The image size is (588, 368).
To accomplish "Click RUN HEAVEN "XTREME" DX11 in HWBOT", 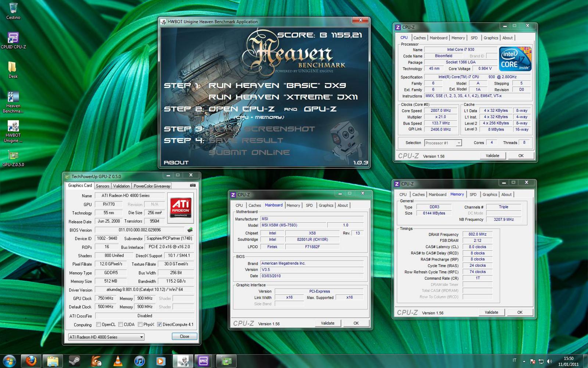I will click(x=283, y=97).
